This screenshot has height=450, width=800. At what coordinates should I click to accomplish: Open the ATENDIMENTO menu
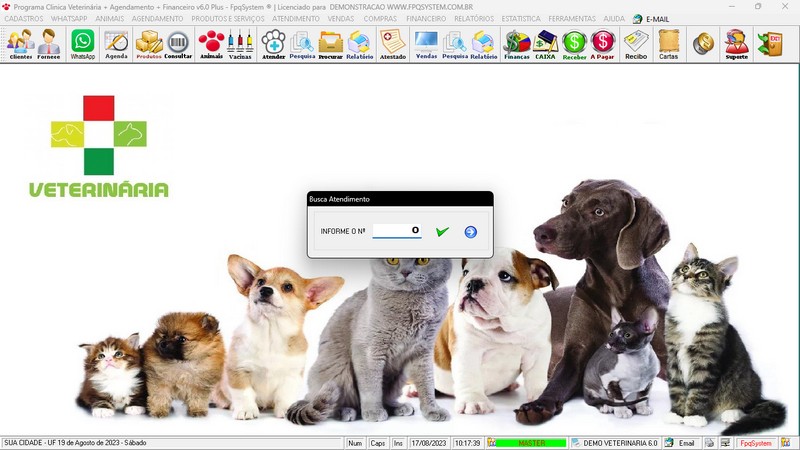click(295, 19)
